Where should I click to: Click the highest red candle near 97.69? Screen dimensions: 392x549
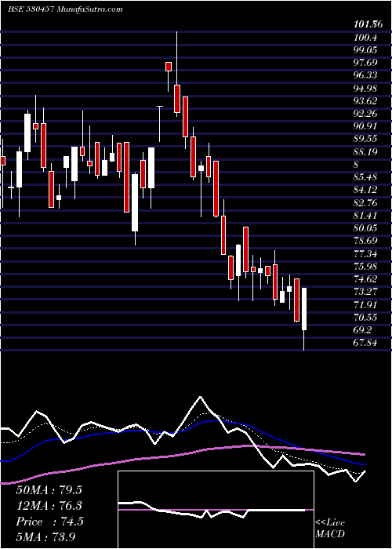pos(169,67)
